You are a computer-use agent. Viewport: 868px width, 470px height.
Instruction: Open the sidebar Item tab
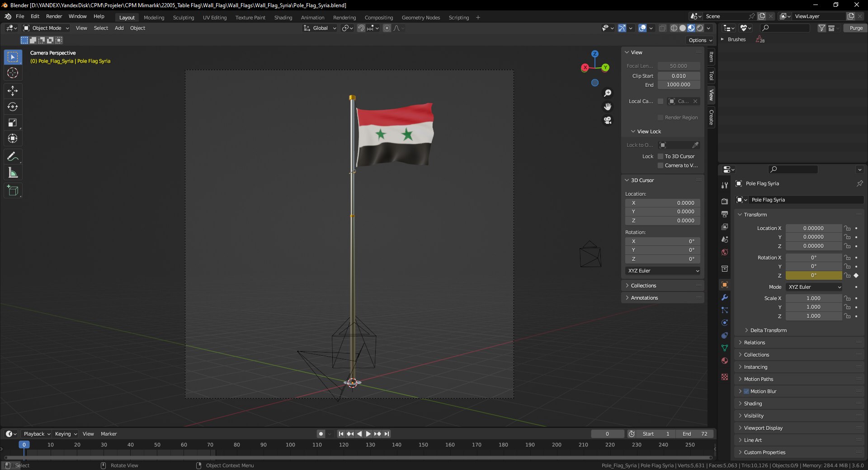coord(711,57)
